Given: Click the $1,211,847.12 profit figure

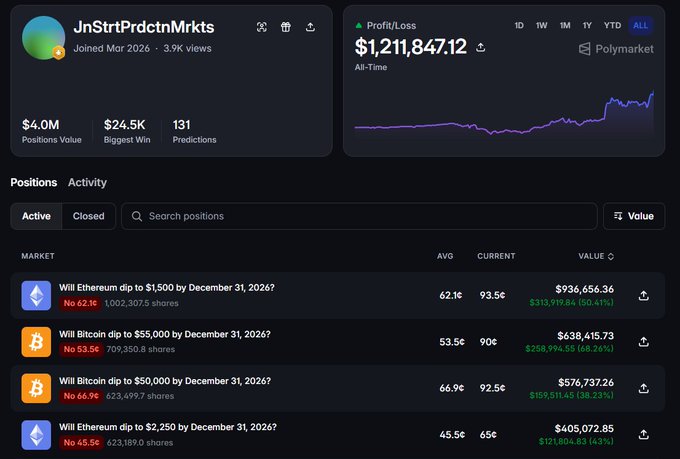Looking at the screenshot, I should 411,47.
